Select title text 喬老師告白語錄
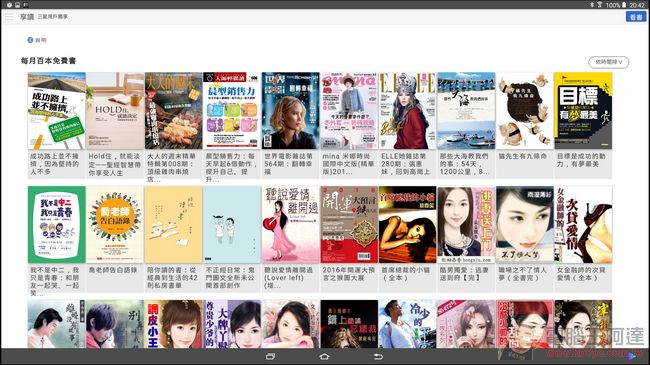 pyautogui.click(x=112, y=270)
